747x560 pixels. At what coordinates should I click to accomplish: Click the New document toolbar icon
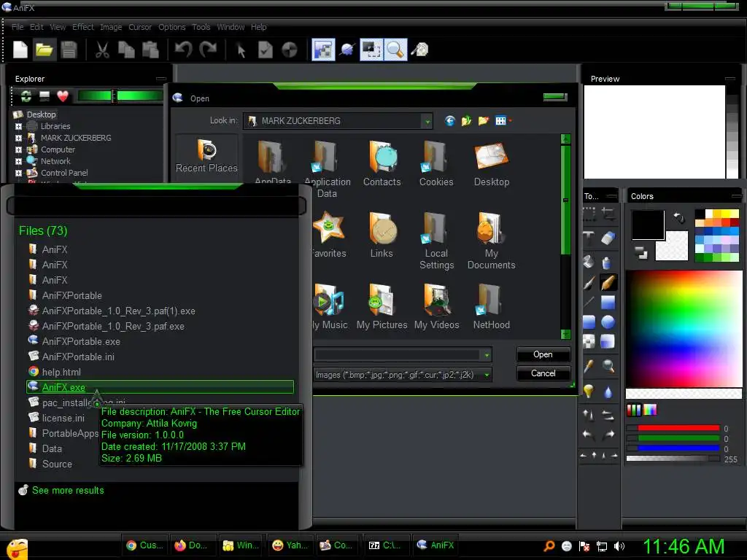(x=20, y=50)
